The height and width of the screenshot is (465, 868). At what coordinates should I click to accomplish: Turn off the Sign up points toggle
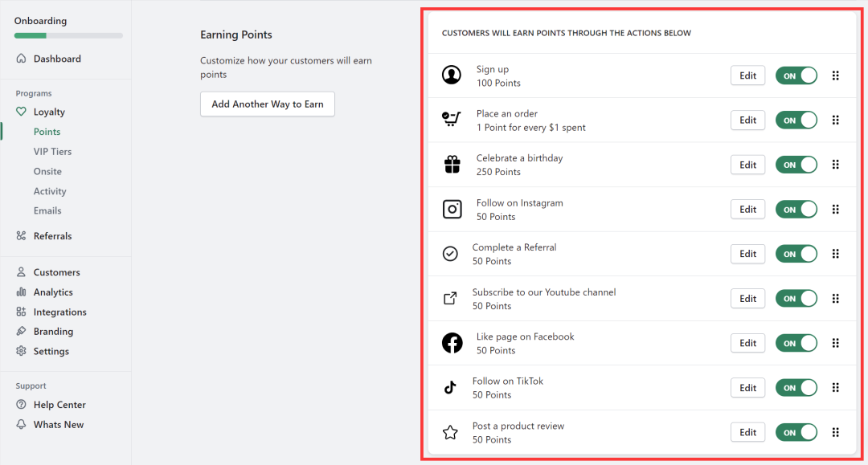(796, 75)
